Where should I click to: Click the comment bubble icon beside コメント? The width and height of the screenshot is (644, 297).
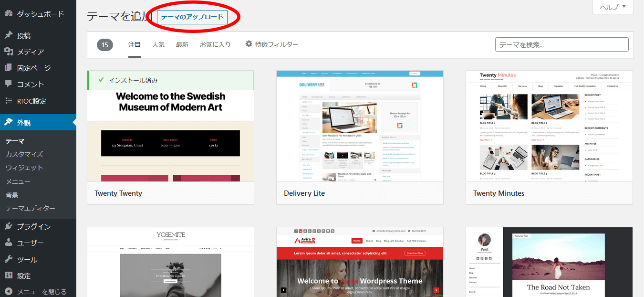[9, 84]
